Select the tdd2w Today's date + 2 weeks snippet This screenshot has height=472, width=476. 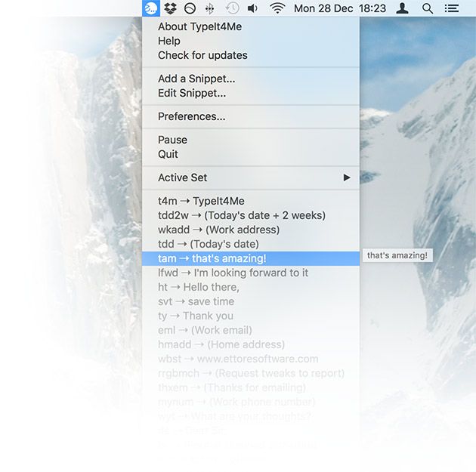click(x=251, y=215)
